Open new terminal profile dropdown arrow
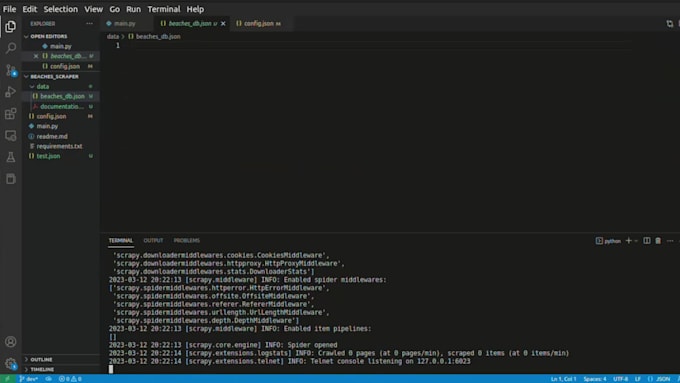Image resolution: width=680 pixels, height=383 pixels. coord(636,241)
